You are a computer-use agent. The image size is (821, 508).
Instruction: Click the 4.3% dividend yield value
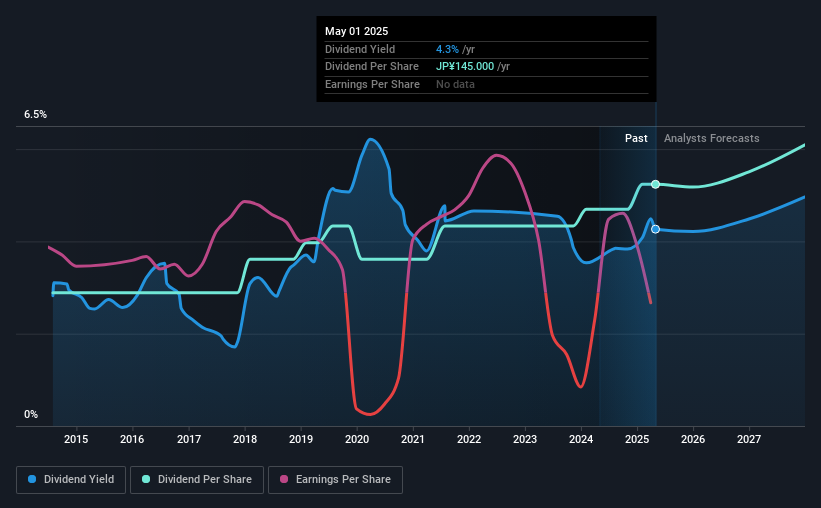click(447, 49)
